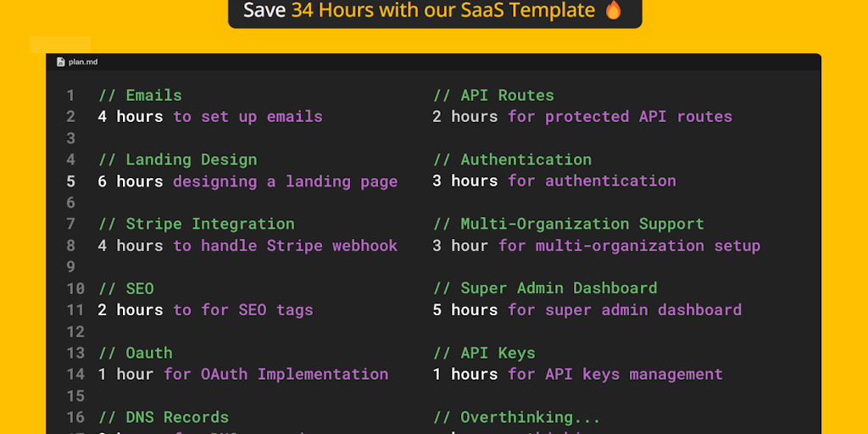
Task: Select "2 hours for protected API routes"
Action: coord(582,117)
